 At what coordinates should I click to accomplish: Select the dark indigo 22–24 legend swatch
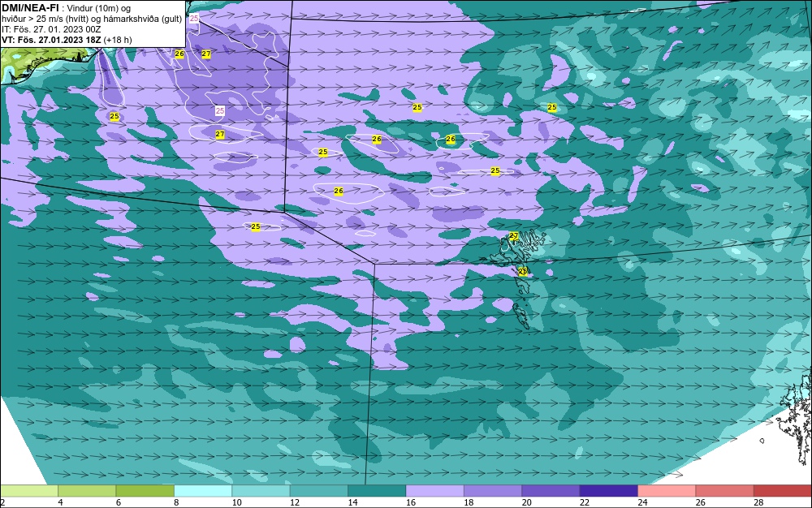(x=609, y=491)
